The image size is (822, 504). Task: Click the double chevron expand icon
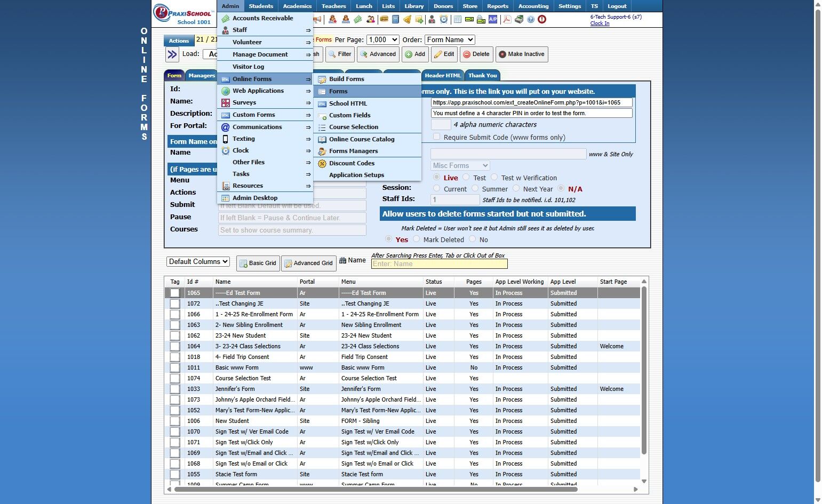172,54
